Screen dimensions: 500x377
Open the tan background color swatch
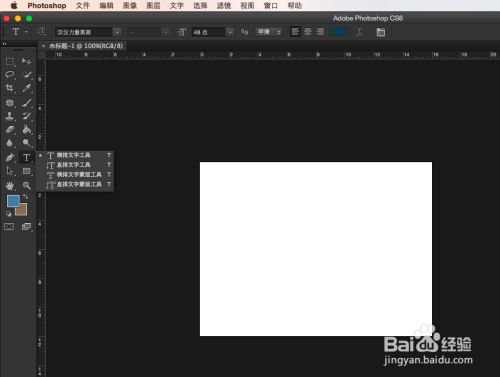click(22, 211)
